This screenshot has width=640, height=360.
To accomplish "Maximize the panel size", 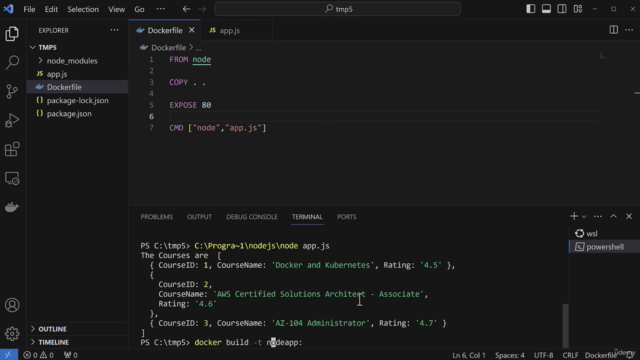I will point(613,216).
